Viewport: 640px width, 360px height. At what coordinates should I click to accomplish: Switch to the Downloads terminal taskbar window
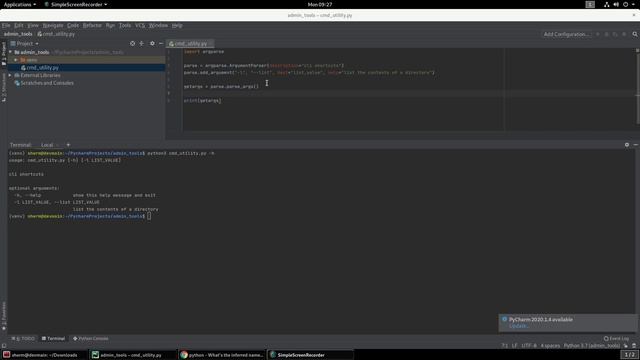tap(44, 355)
